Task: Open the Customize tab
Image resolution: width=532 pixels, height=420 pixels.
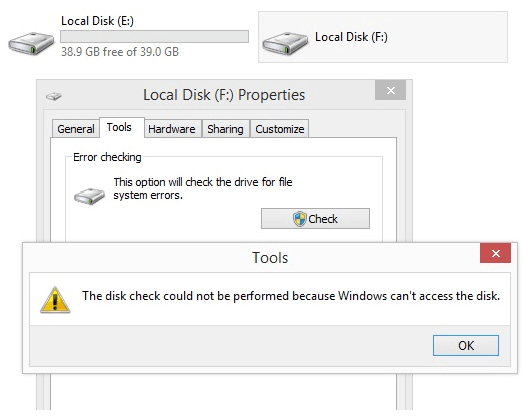Action: [280, 129]
